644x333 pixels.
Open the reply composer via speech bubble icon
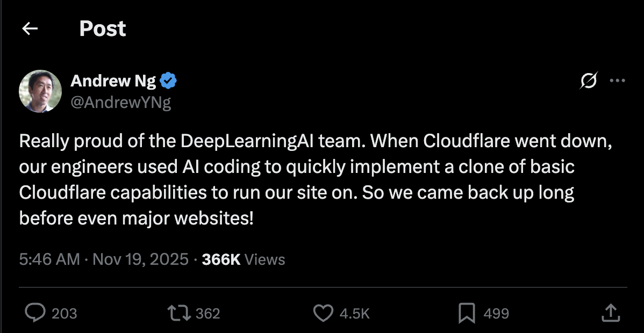pyautogui.click(x=35, y=313)
